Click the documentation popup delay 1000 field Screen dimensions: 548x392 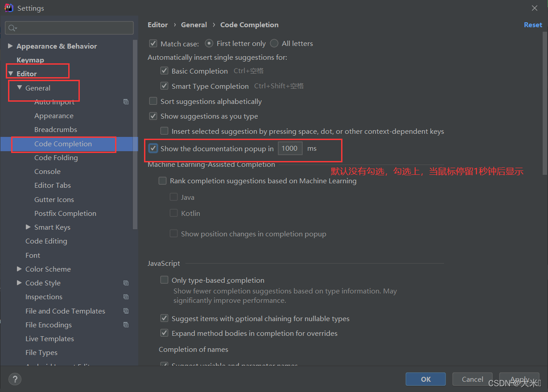[x=290, y=149]
